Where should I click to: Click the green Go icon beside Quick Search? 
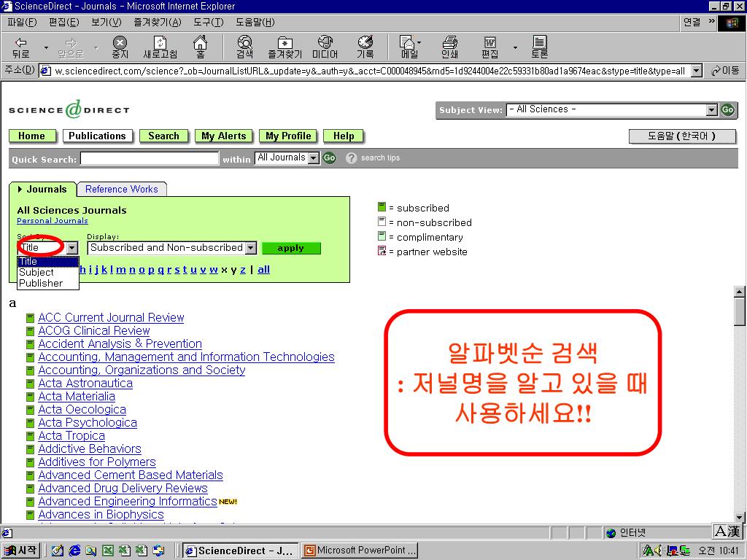(329, 157)
